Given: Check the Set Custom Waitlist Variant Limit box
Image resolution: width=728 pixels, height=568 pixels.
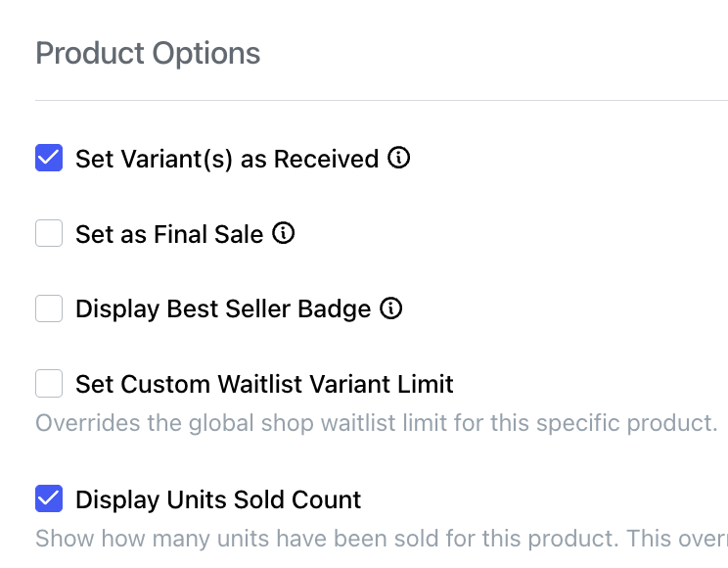Looking at the screenshot, I should click(x=49, y=384).
